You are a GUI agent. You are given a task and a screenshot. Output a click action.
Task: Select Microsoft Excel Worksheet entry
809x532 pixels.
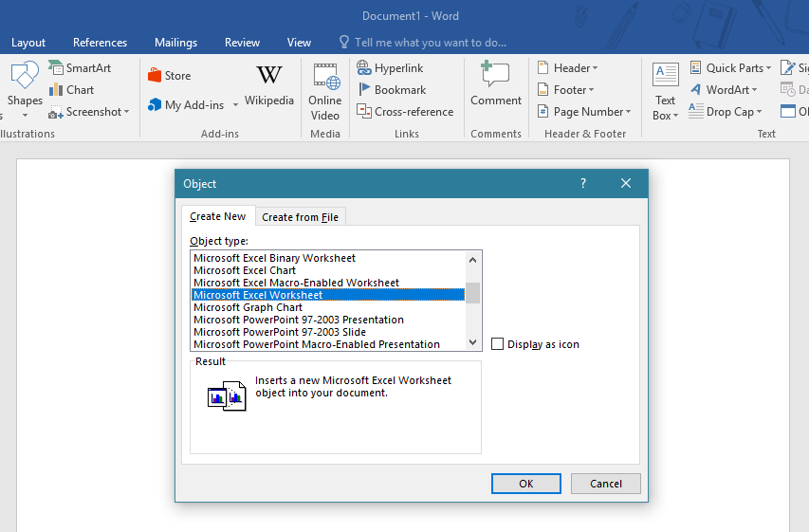pyautogui.click(x=328, y=295)
